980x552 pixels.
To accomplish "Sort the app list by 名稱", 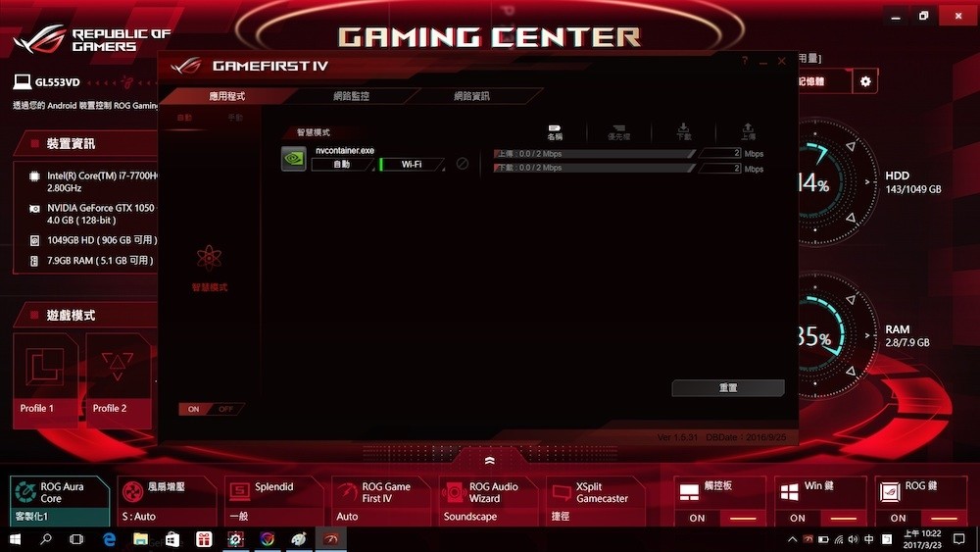I will pyautogui.click(x=555, y=132).
